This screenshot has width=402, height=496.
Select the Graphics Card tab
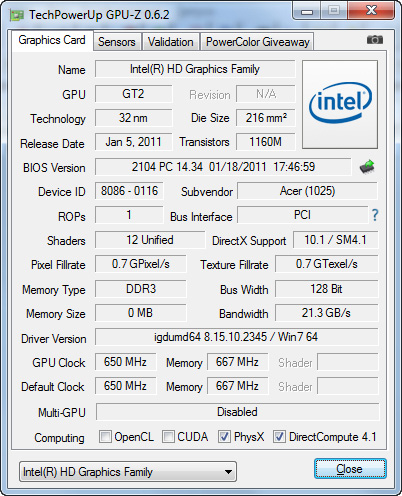click(52, 40)
